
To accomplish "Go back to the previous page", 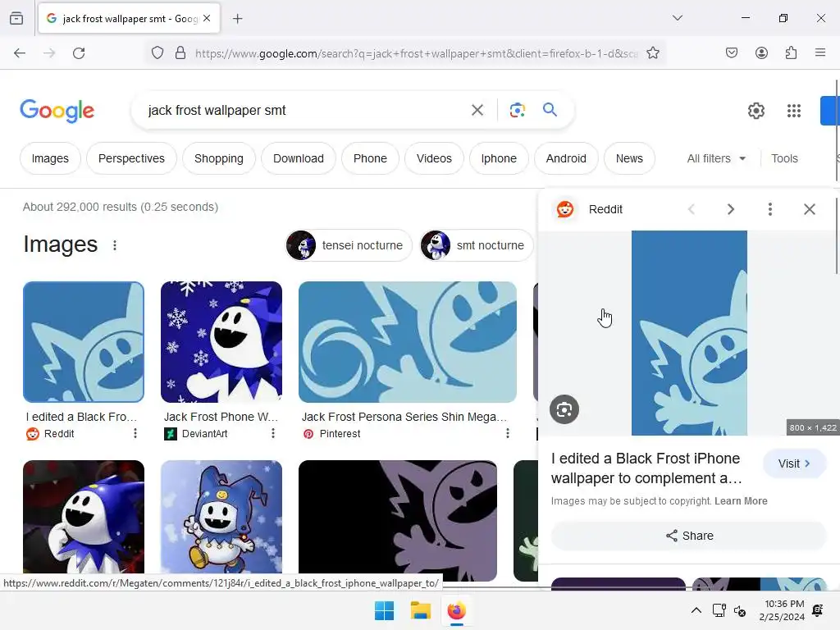I will [x=20, y=53].
